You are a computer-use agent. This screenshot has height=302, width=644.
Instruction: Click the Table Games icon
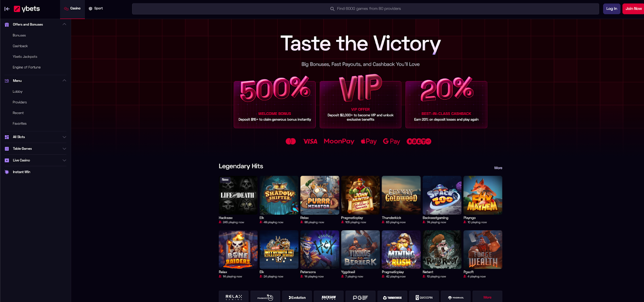click(6, 149)
